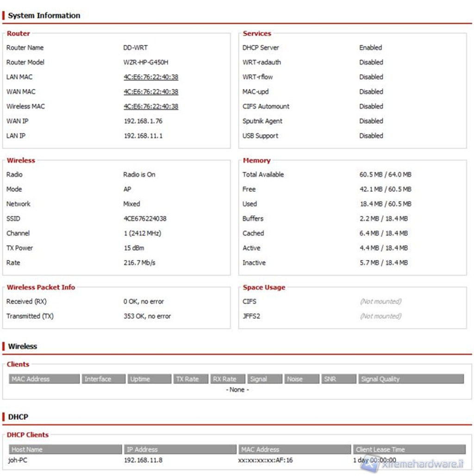Select the TX Rate column header
The width and height of the screenshot is (474, 476).
pyautogui.click(x=191, y=379)
